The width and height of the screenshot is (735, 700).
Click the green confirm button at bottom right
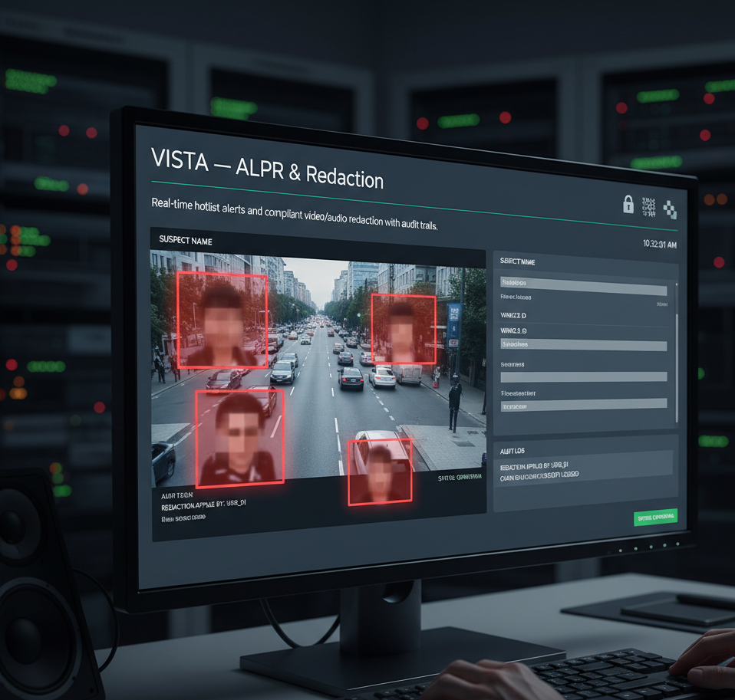[656, 518]
